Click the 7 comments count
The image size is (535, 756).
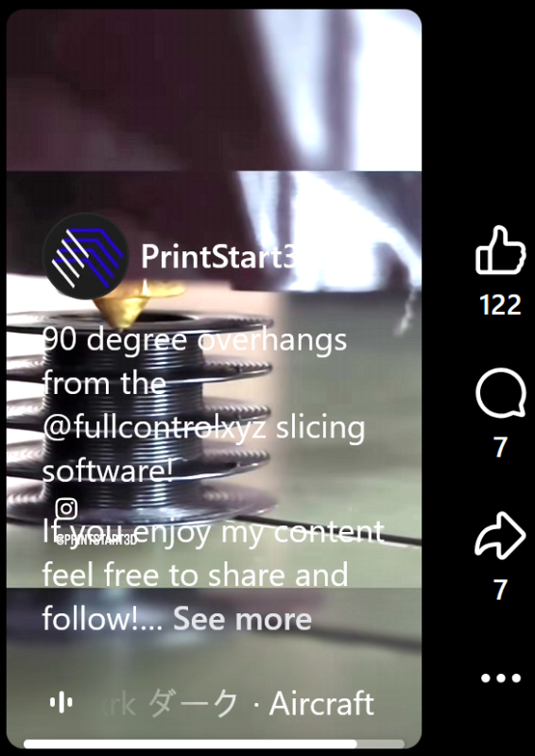(500, 447)
